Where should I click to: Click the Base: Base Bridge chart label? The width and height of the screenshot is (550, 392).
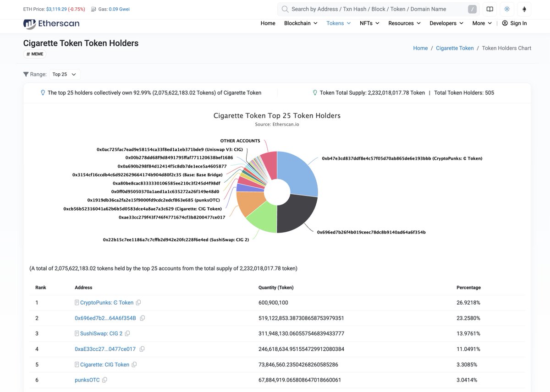(148, 175)
